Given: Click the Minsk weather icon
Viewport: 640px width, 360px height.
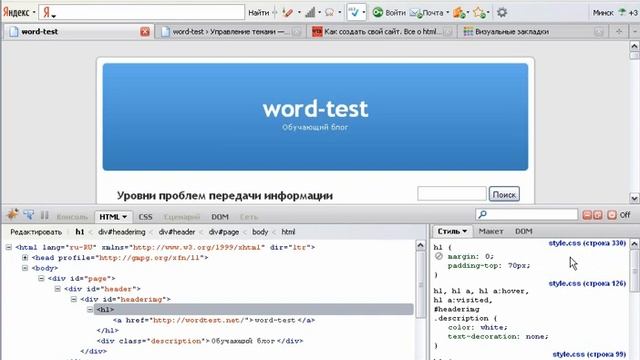Looking at the screenshot, I should (x=622, y=12).
